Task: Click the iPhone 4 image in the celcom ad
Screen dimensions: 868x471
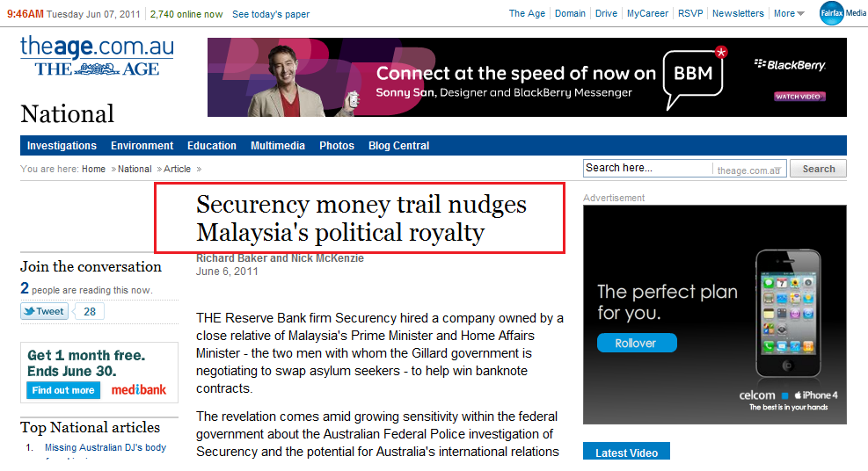Action: (x=788, y=314)
